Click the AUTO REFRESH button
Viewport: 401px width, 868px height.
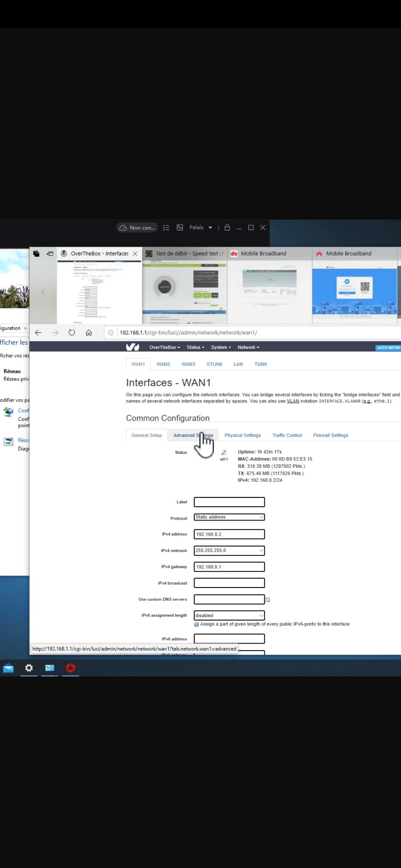(388, 348)
